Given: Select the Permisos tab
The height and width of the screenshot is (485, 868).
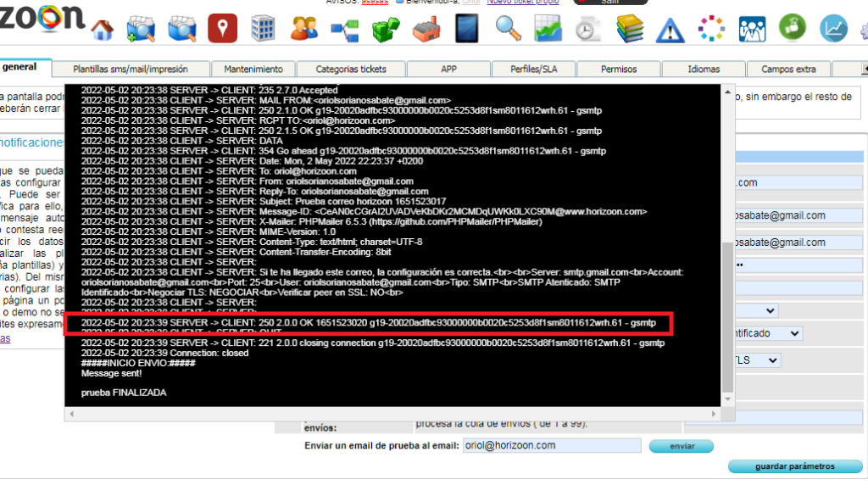Looking at the screenshot, I should (x=619, y=70).
